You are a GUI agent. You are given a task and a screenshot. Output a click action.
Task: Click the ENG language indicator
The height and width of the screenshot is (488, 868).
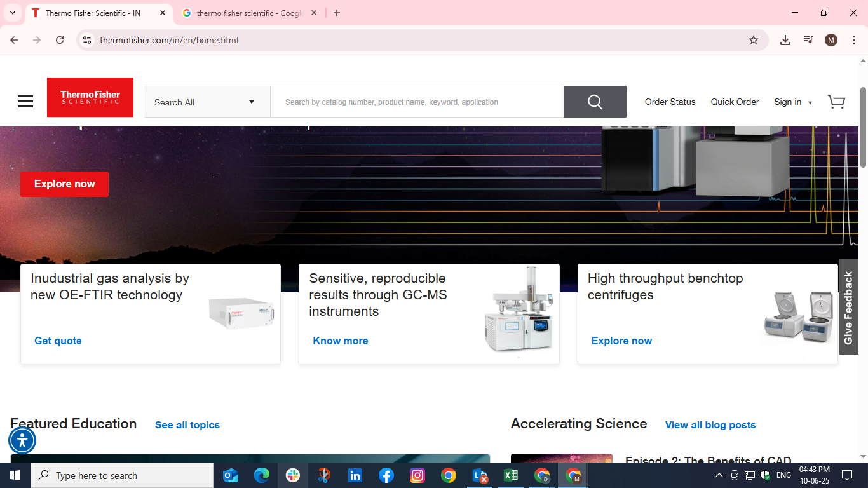click(783, 475)
